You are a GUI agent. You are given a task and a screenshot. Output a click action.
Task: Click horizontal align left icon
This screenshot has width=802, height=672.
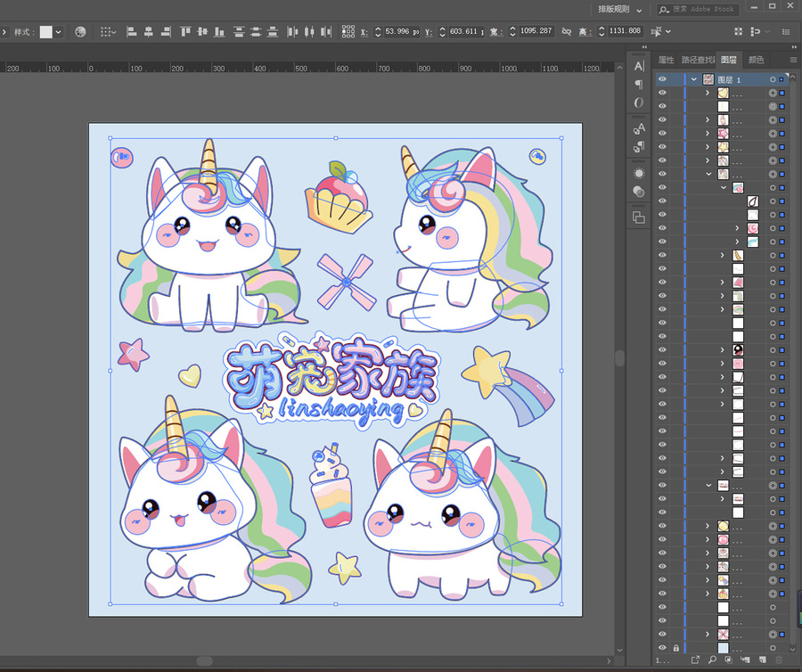coord(132,32)
